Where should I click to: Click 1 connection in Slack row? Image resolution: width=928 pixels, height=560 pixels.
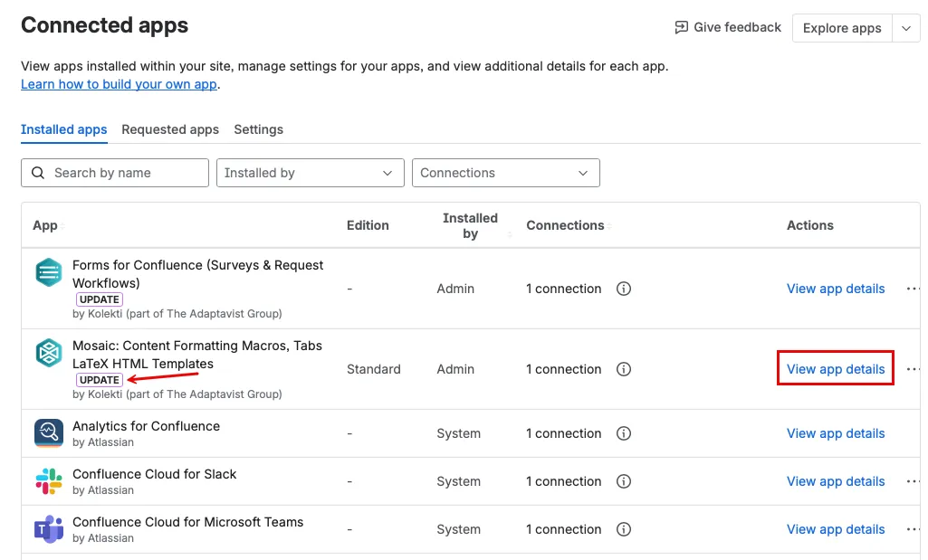click(563, 481)
